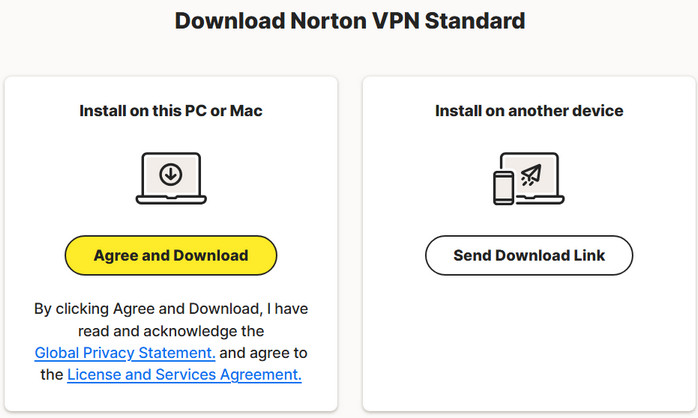
Task: Click the laptop download icon
Action: 170,179
